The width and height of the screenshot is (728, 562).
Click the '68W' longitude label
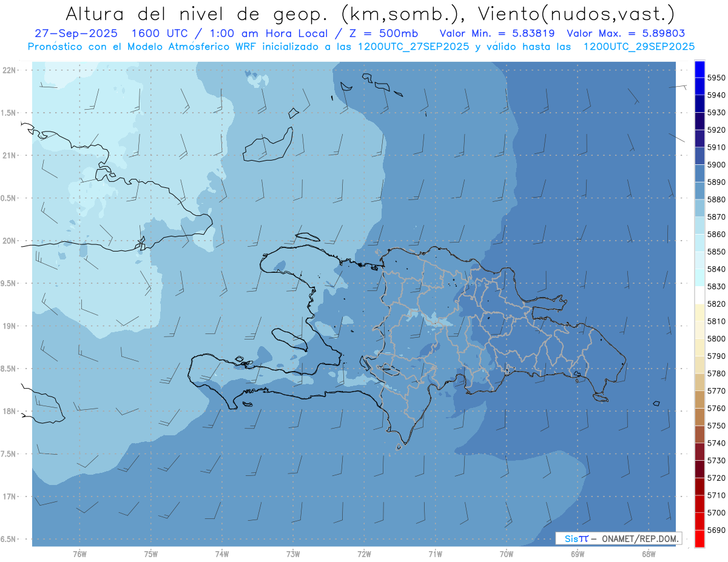pos(649,554)
